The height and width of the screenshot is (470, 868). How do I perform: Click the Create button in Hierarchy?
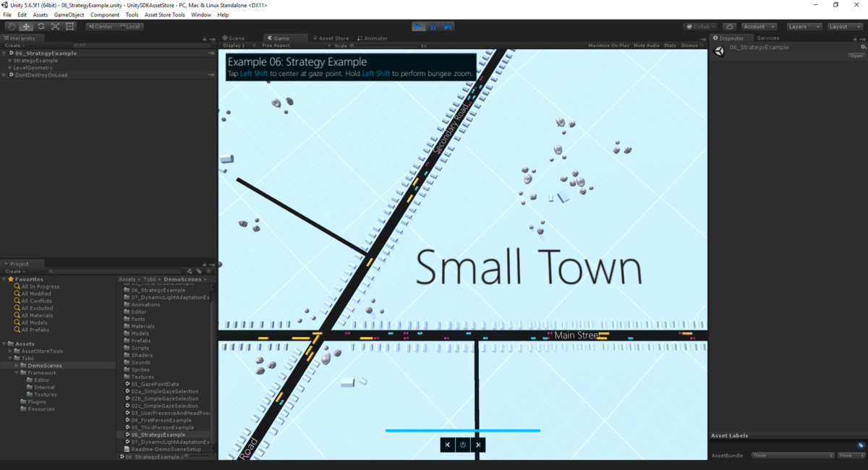[14, 46]
